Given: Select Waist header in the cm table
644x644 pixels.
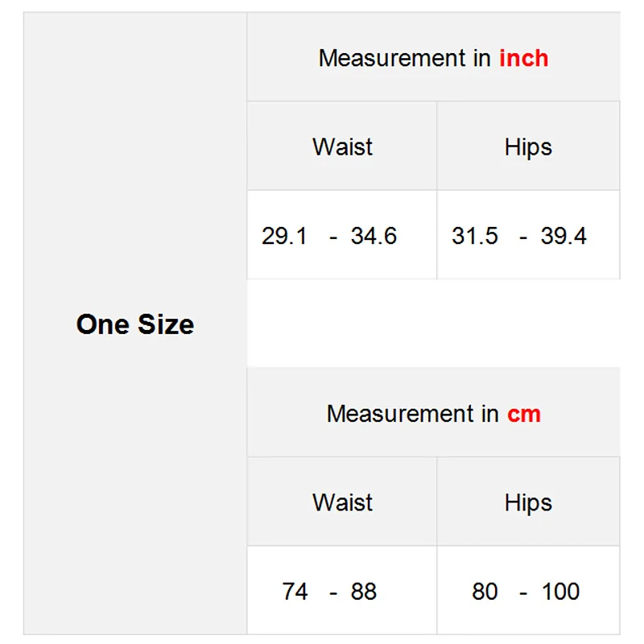Looking at the screenshot, I should pyautogui.click(x=343, y=502).
